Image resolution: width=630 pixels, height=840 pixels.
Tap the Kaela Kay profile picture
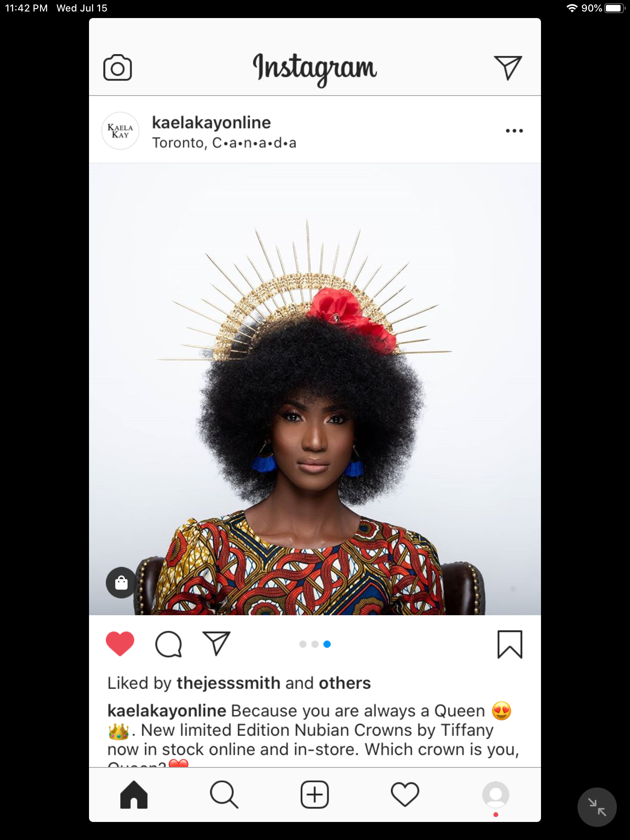120,131
